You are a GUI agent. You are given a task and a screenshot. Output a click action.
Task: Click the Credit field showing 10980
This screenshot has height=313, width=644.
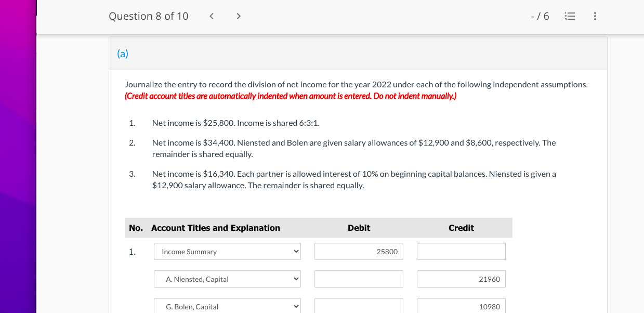pos(461,306)
